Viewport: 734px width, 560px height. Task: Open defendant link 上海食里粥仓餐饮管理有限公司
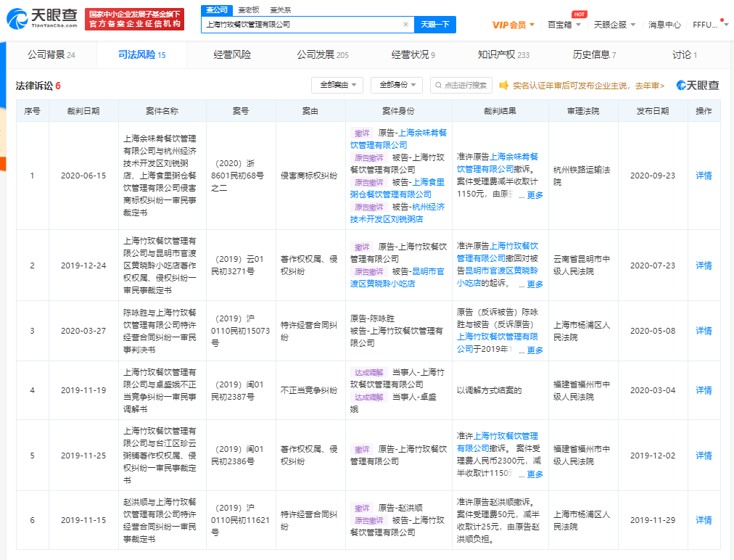tap(397, 188)
